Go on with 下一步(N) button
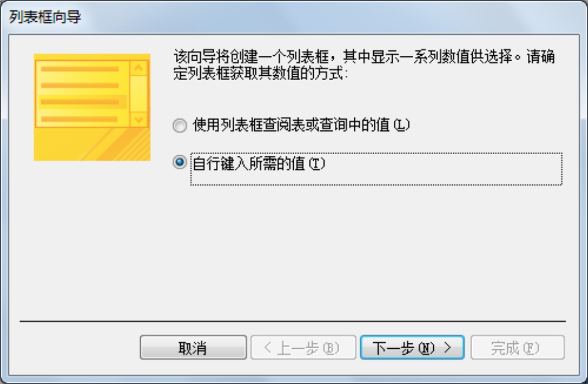The height and width of the screenshot is (384, 588). [412, 348]
